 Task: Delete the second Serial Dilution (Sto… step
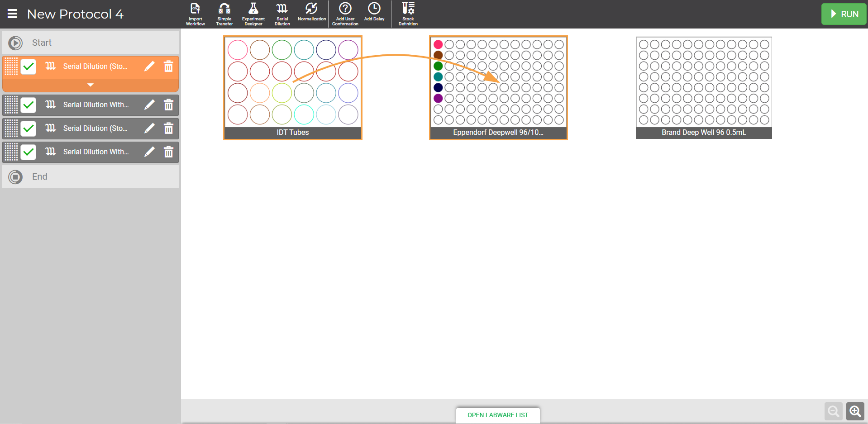[168, 129]
